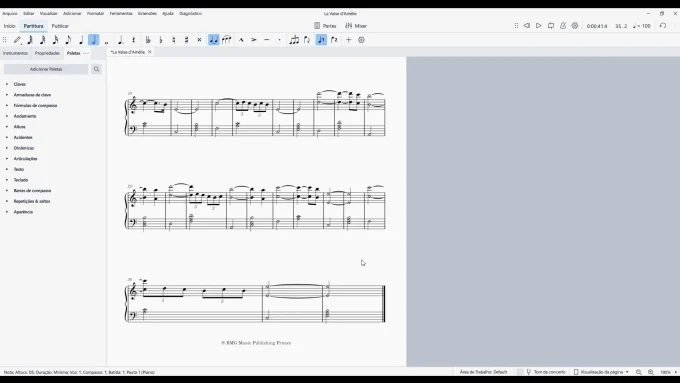680x383 pixels.
Task: Customize note input toolbar gear
Action: tap(361, 40)
